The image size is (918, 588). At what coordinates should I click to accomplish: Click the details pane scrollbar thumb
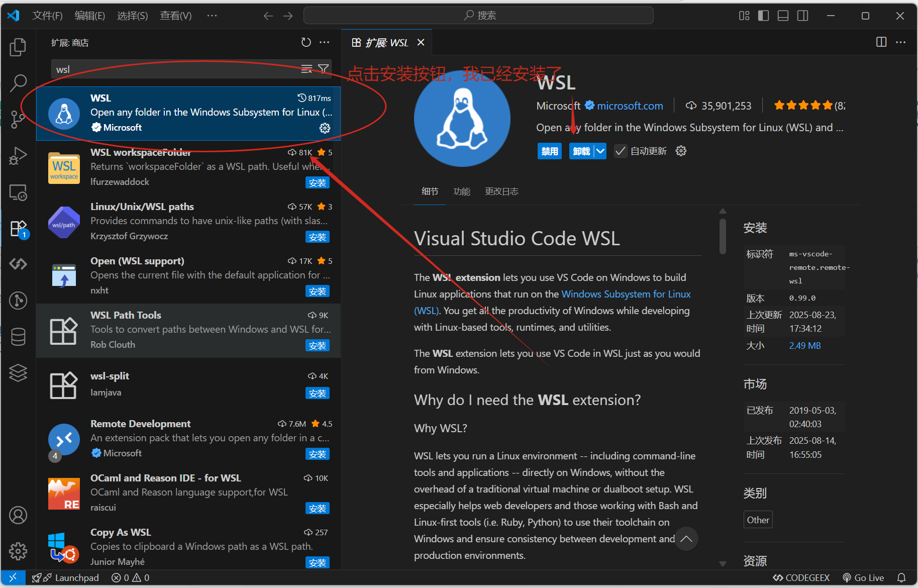(723, 236)
